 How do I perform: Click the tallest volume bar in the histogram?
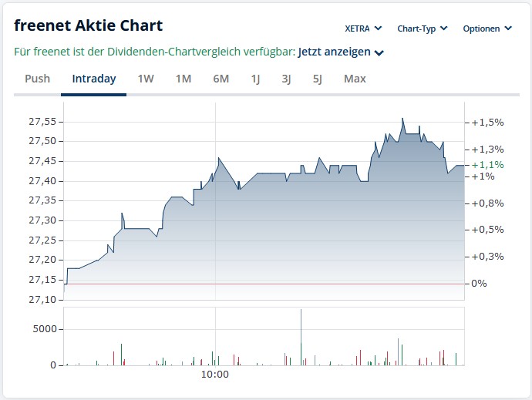coord(301,338)
